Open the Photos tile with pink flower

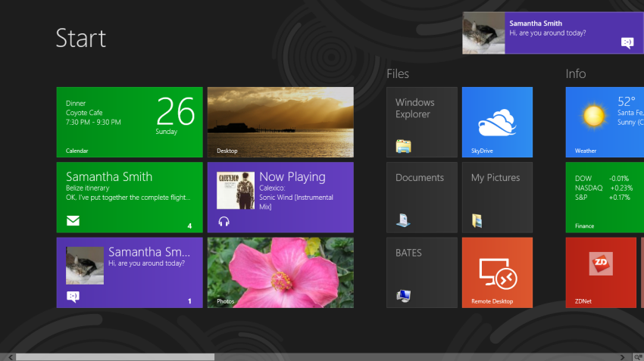click(280, 272)
